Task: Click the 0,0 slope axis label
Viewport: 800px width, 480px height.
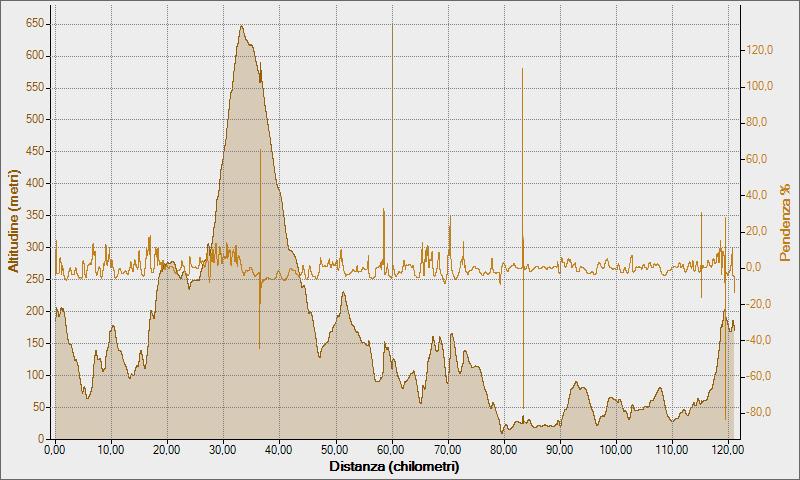Action: [756, 267]
